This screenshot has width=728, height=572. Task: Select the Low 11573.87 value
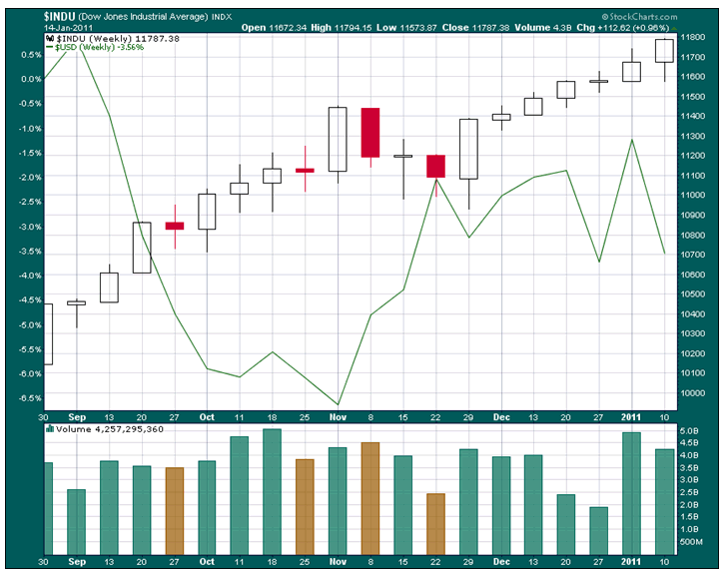click(x=406, y=28)
